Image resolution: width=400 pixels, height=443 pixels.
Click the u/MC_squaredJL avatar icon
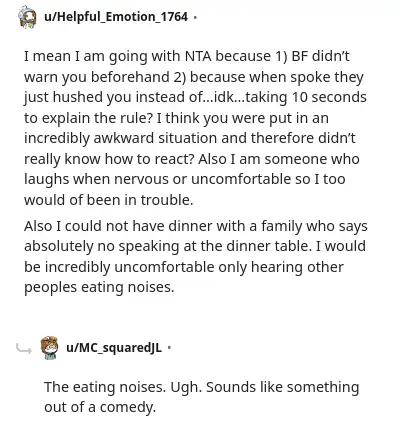(x=49, y=348)
